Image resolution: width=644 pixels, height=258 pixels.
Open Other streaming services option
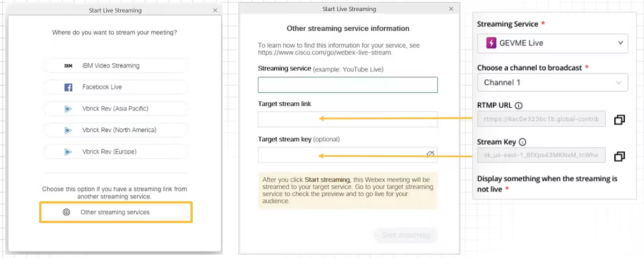point(115,212)
